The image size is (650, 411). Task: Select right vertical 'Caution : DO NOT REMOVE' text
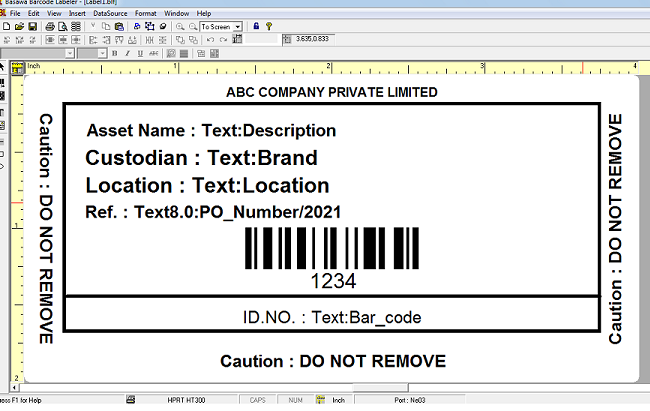tap(615, 229)
